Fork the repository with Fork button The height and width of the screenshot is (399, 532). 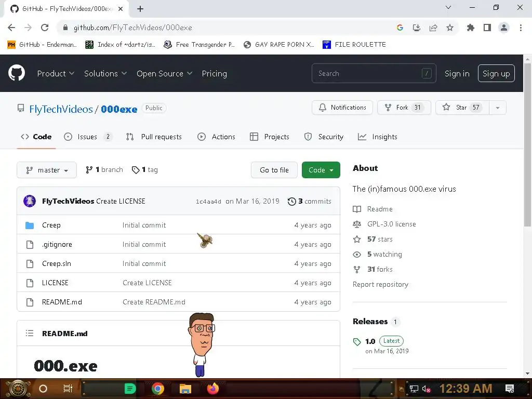coord(404,108)
